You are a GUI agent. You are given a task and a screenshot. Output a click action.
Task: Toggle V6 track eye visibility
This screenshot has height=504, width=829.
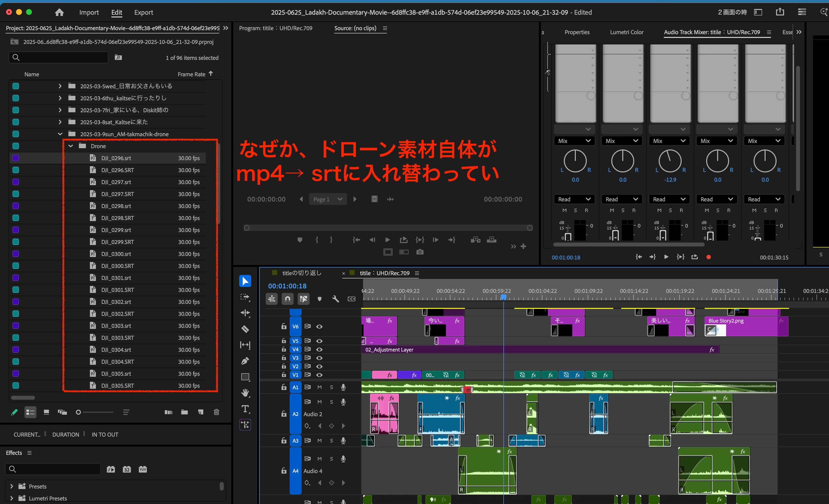pyautogui.click(x=319, y=326)
